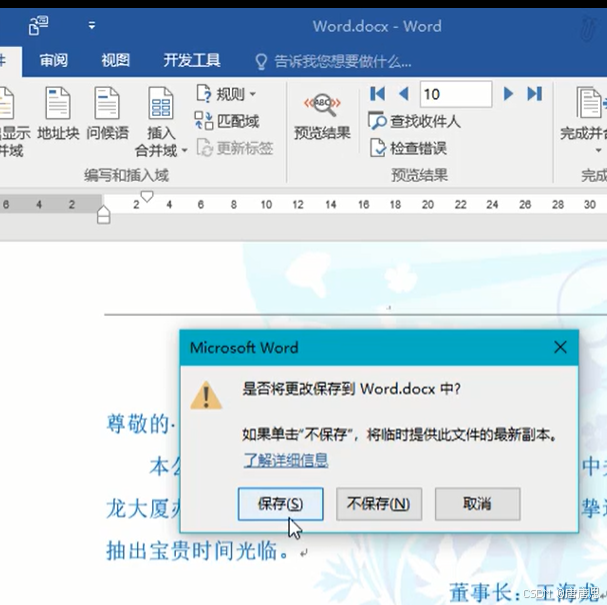Go to previous record arrow
The width and height of the screenshot is (607, 605).
coord(403,94)
